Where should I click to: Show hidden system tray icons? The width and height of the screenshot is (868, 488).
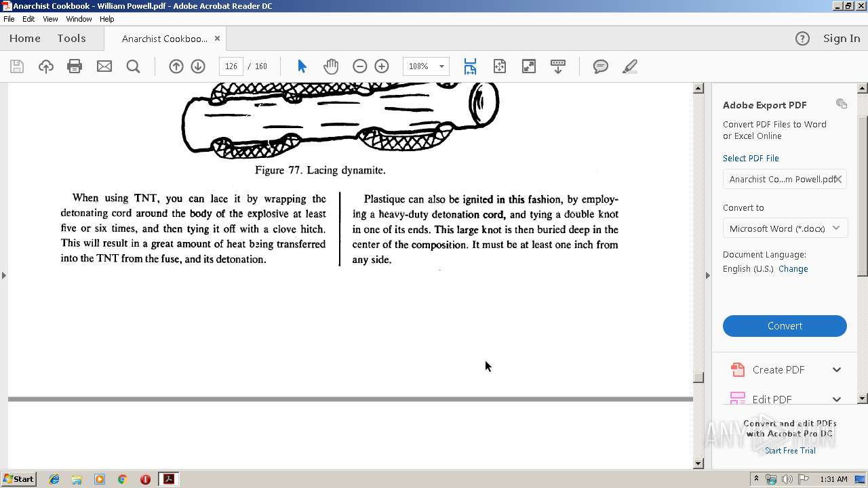[756, 479]
